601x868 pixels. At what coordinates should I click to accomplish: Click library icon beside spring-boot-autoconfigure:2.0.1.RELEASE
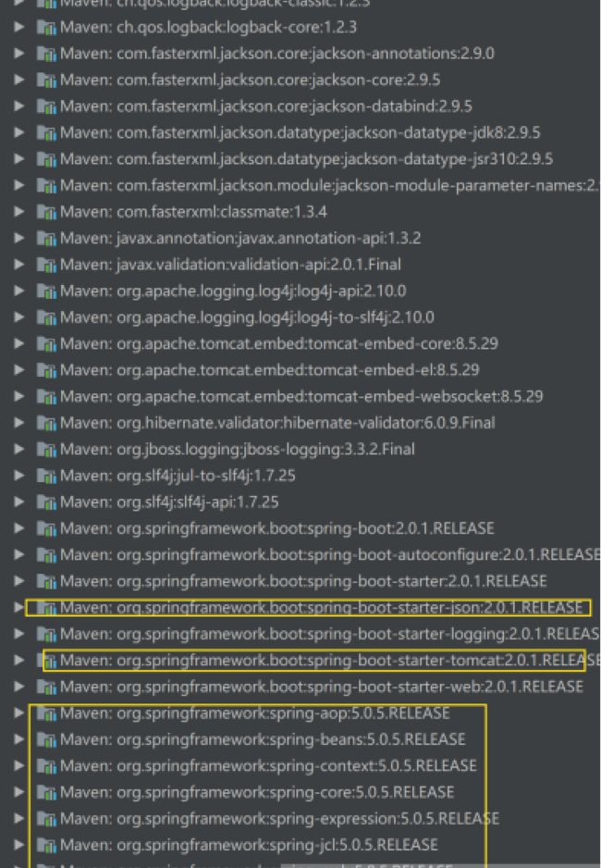pyautogui.click(x=46, y=555)
